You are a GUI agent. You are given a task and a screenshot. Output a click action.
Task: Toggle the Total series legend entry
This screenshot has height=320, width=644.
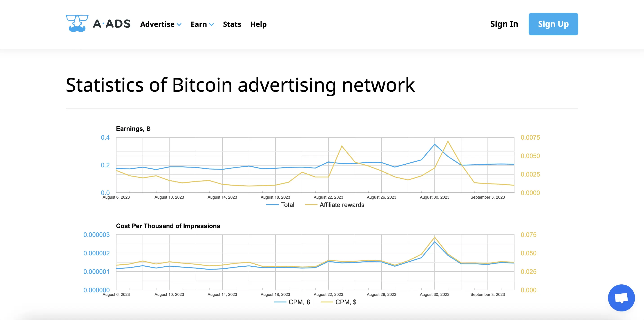[x=288, y=205]
